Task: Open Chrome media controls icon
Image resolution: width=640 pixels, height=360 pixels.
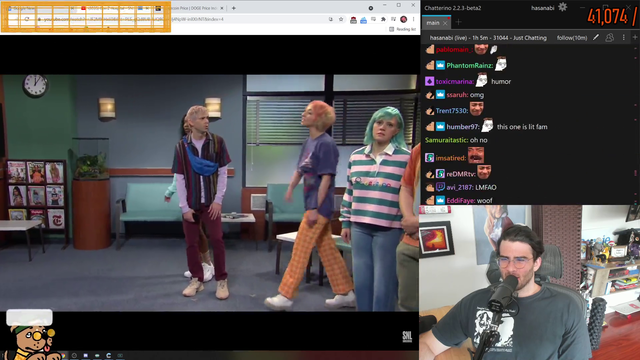Action: click(393, 19)
